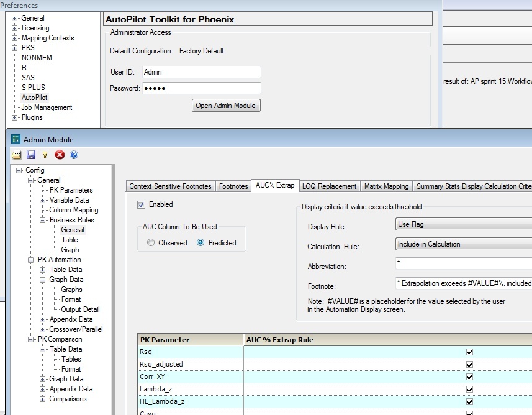
Task: Select PK Parameters in Config tree
Action: pos(71,190)
